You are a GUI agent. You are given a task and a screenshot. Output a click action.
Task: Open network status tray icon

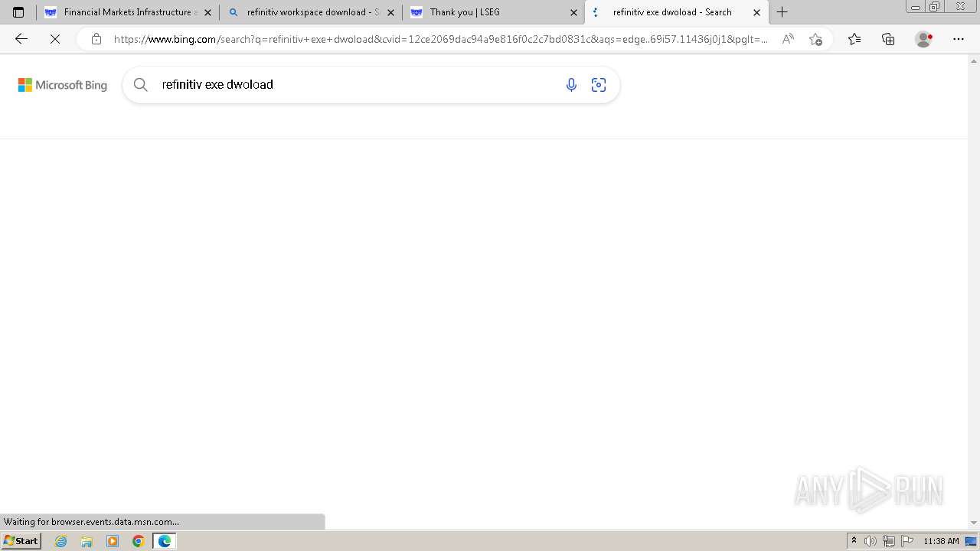pos(889,541)
